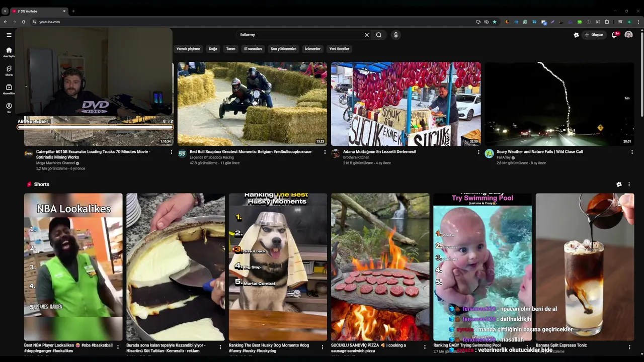Open the You section in sidebar
Image resolution: width=644 pixels, height=362 pixels.
click(9, 108)
